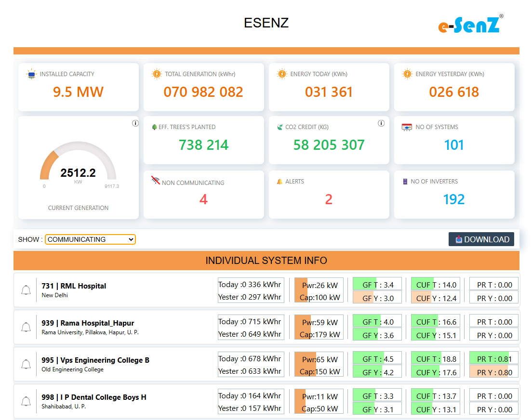Click the Energy Today value 031 361
532x420 pixels.
click(x=329, y=92)
